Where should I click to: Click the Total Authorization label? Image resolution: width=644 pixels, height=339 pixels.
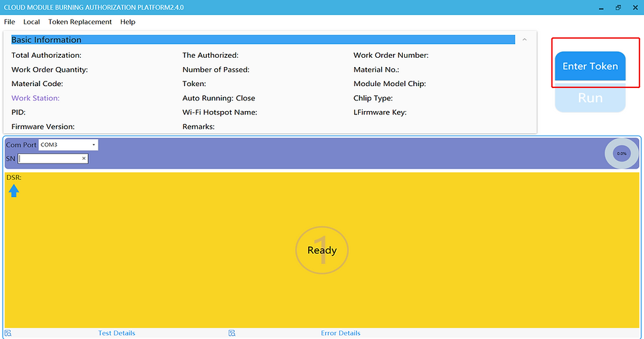pos(47,55)
